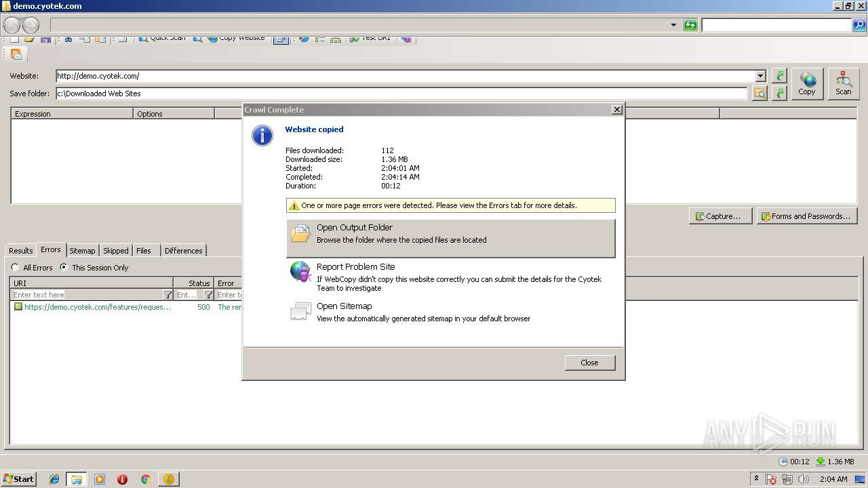The height and width of the screenshot is (488, 868).
Task: Expand the Website URL dropdown
Action: pos(761,76)
